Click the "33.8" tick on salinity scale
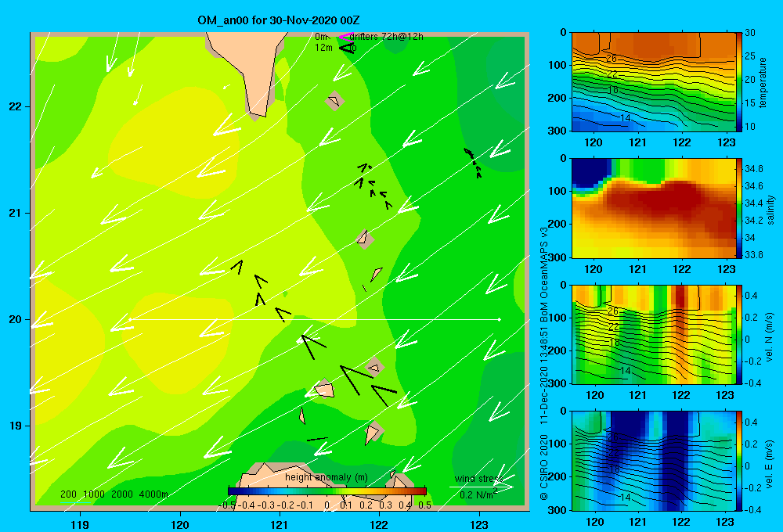The image size is (783, 532). coord(754,254)
